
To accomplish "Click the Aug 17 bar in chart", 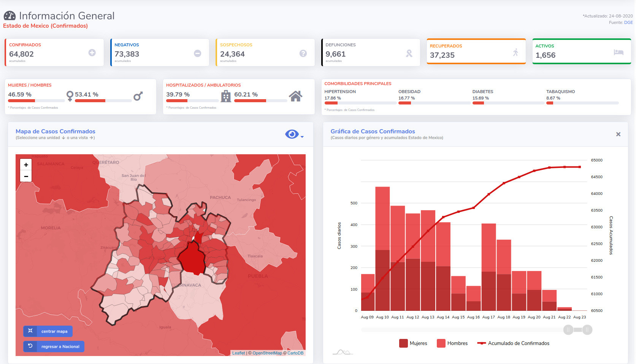I will pyautogui.click(x=488, y=267).
